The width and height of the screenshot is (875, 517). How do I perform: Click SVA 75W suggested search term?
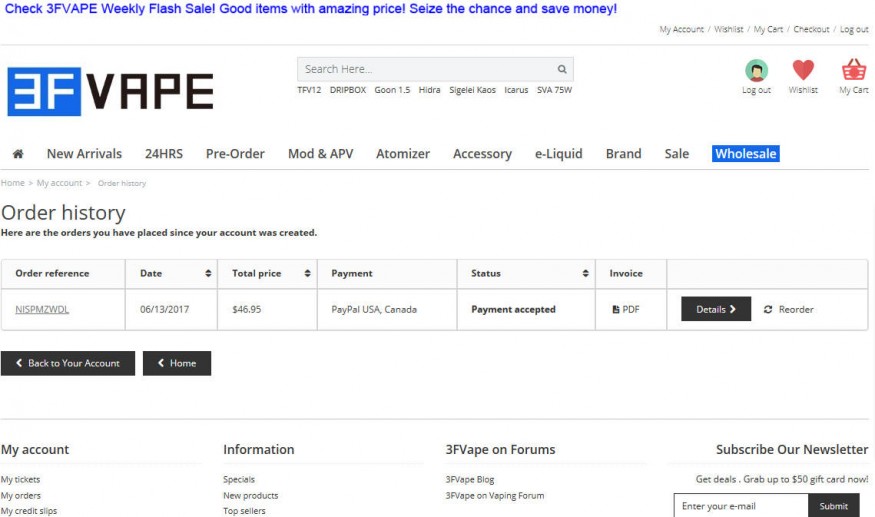pyautogui.click(x=554, y=90)
